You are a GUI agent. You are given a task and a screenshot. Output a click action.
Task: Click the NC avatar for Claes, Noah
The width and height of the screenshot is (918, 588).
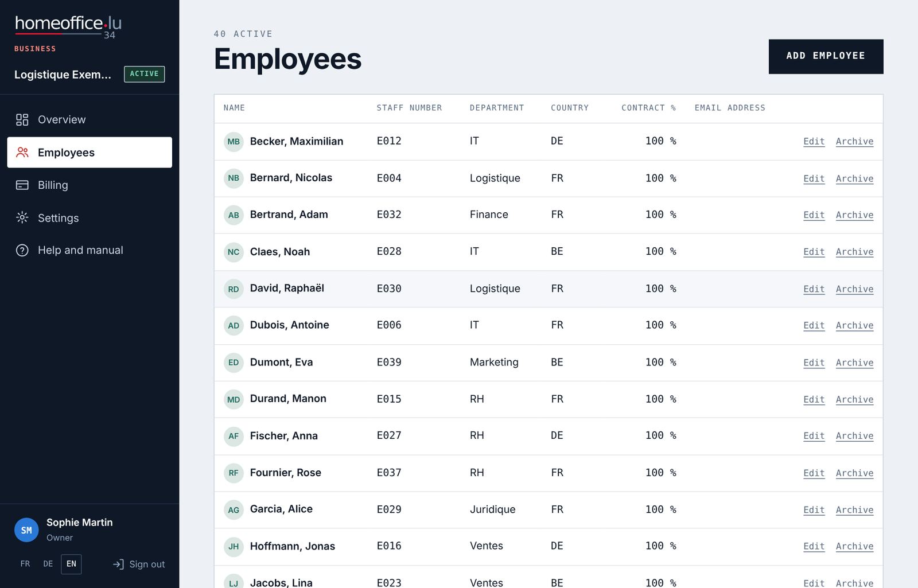pyautogui.click(x=234, y=252)
